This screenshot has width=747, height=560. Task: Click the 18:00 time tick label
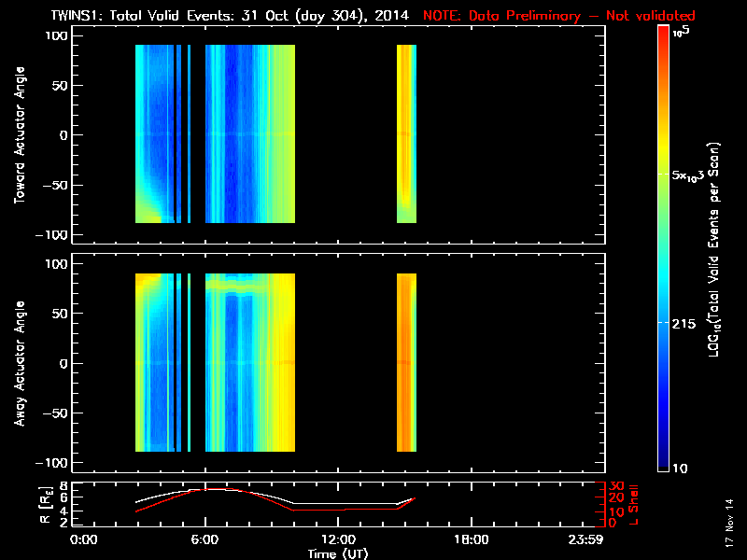pyautogui.click(x=470, y=539)
